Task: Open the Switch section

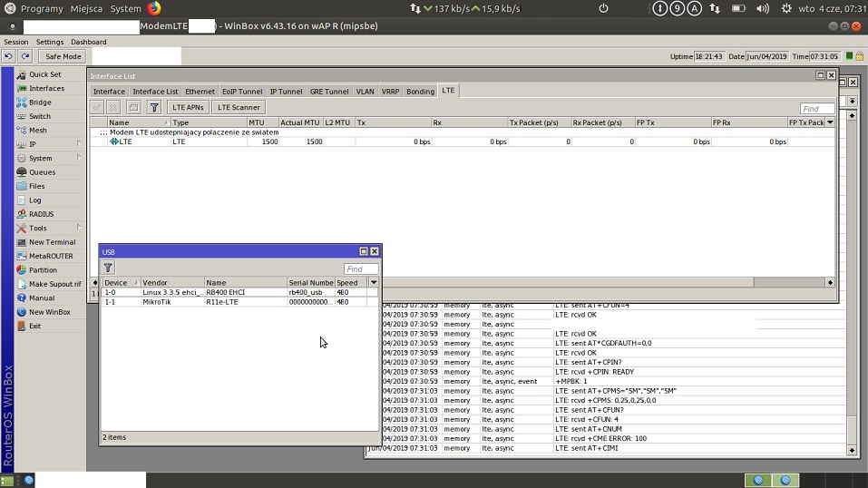Action: tap(39, 116)
